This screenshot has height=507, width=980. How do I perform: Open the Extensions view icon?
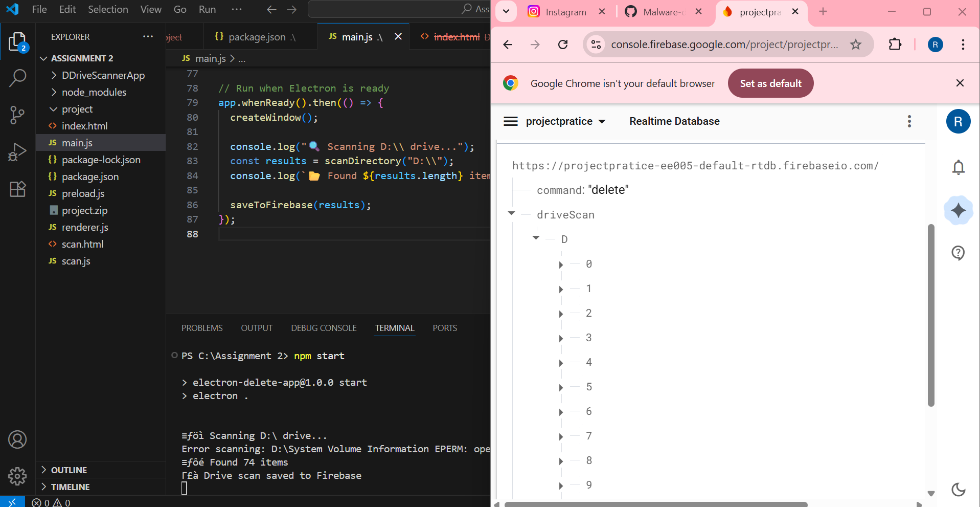[x=17, y=189]
